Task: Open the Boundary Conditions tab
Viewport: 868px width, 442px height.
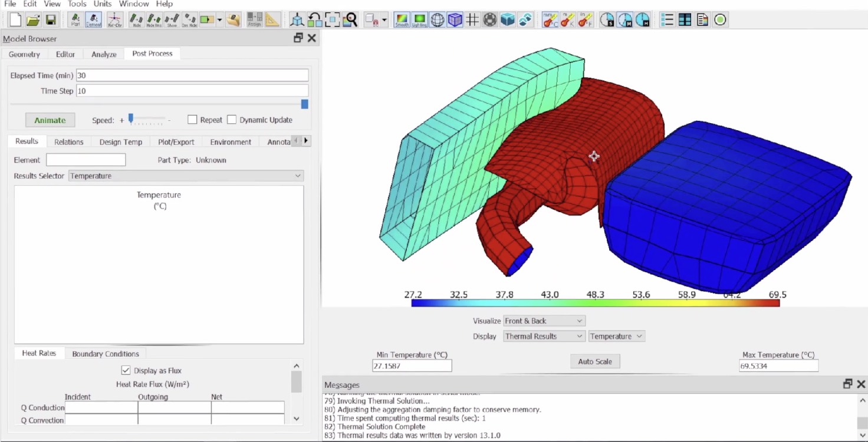Action: point(106,354)
